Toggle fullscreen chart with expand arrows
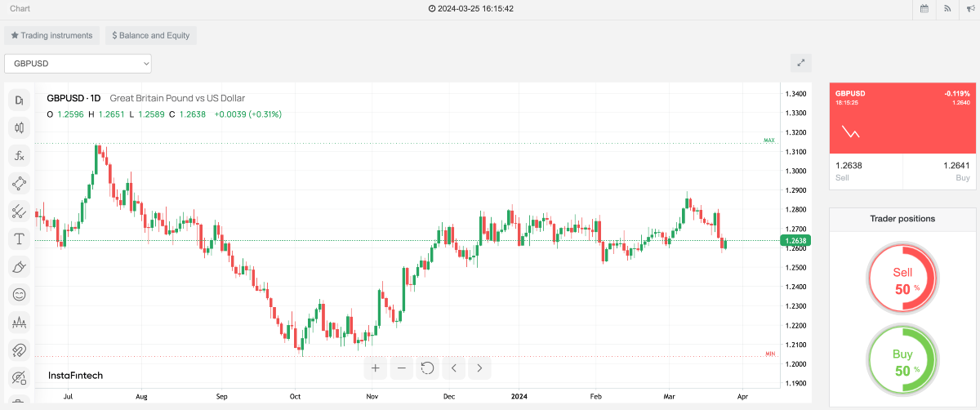The image size is (980, 410). click(801, 63)
